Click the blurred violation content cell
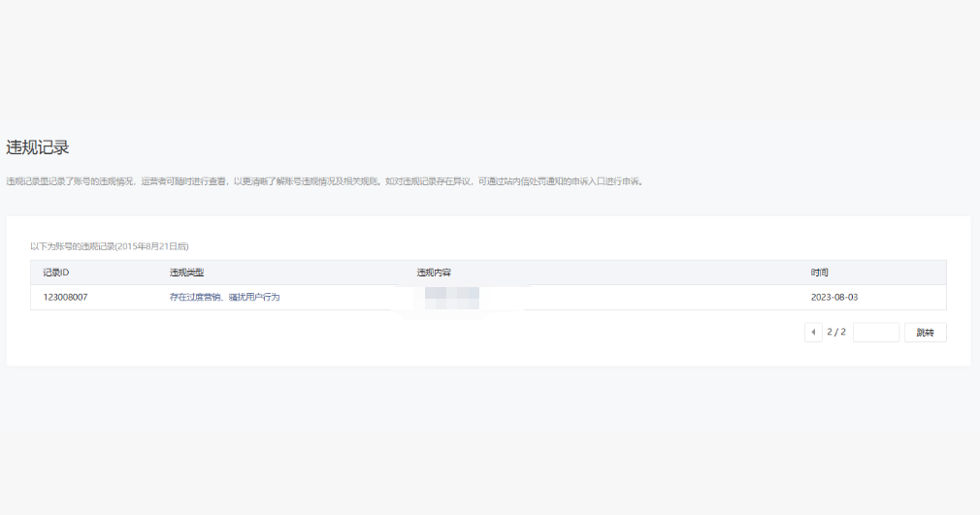 (452, 298)
